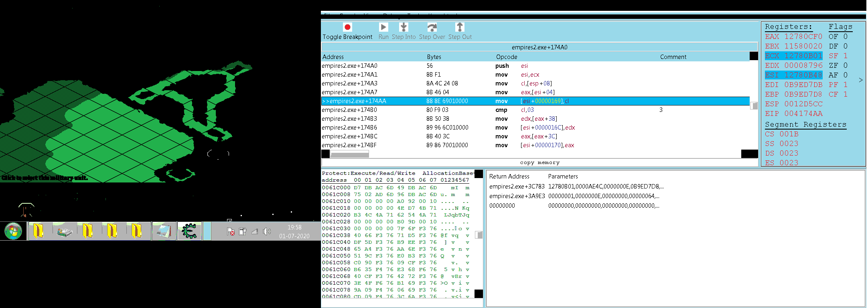Image resolution: width=868 pixels, height=308 pixels.
Task: Expand registers panel with the > arrow
Action: tap(861, 80)
